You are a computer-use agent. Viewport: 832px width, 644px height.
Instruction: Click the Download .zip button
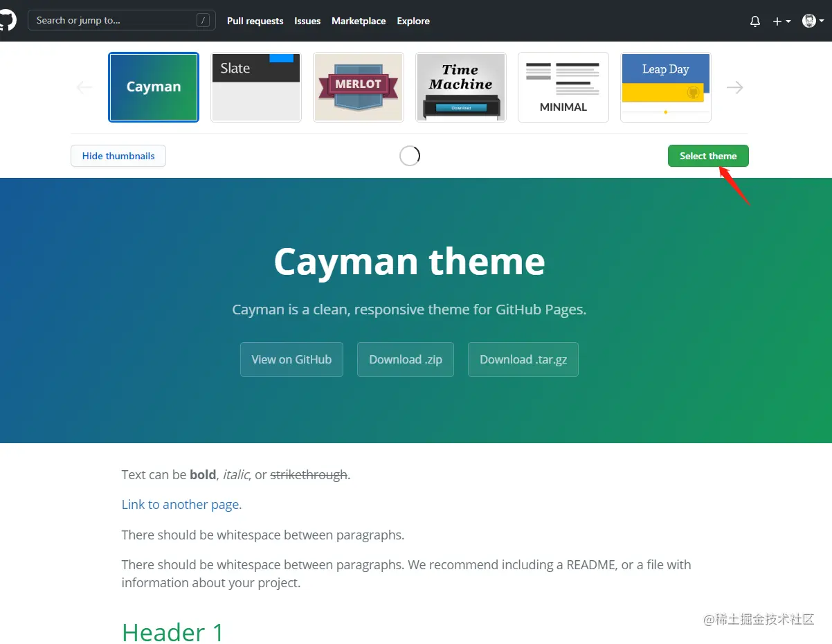pos(406,359)
